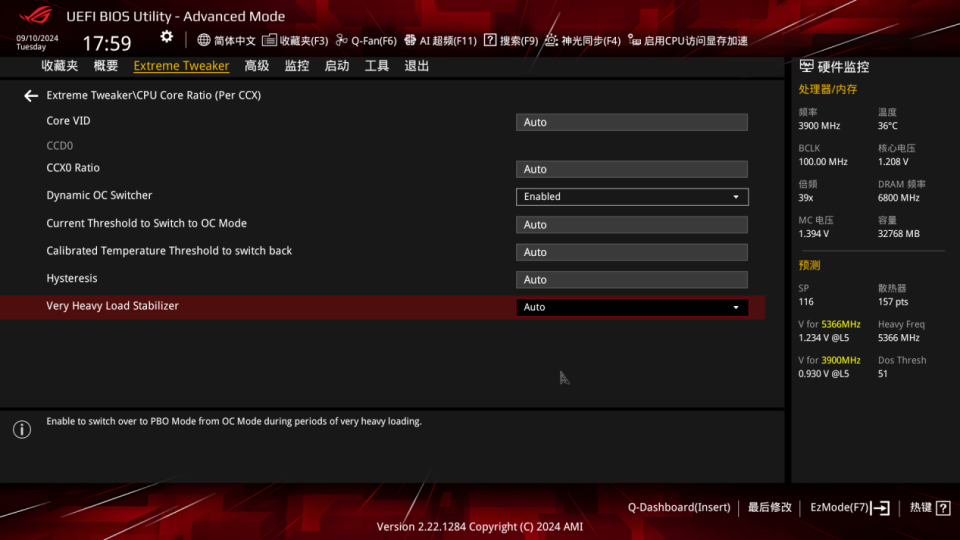Open Aura sync (F4)
This screenshot has height=540, width=960.
point(583,40)
